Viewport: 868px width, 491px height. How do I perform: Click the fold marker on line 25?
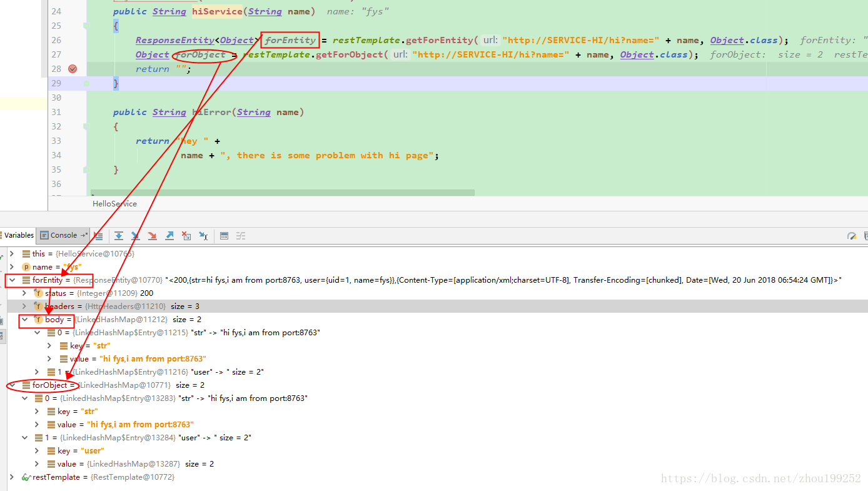(86, 26)
